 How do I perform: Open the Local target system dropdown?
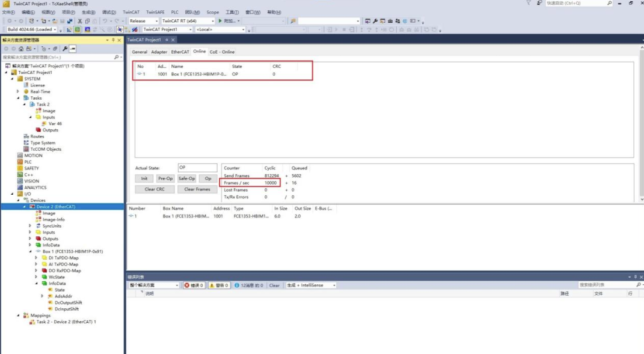(243, 29)
